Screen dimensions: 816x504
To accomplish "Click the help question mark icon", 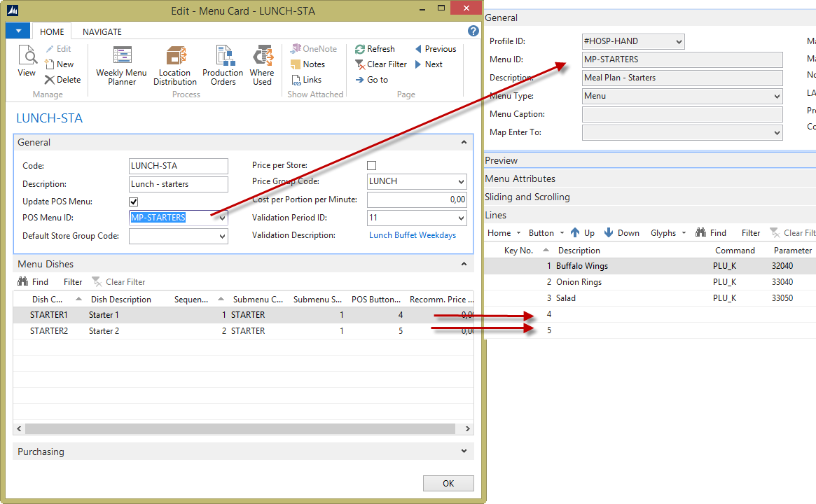I will pyautogui.click(x=473, y=31).
